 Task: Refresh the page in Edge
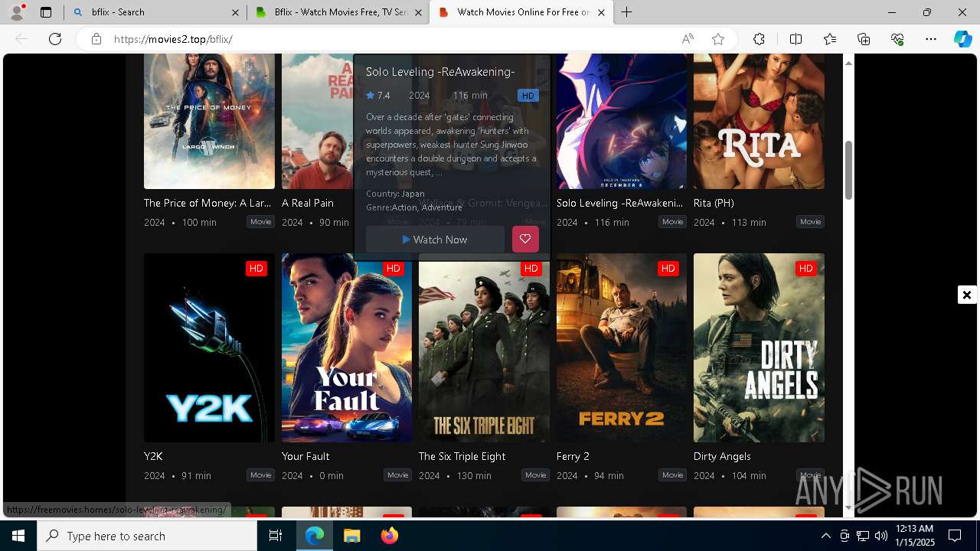(x=55, y=39)
